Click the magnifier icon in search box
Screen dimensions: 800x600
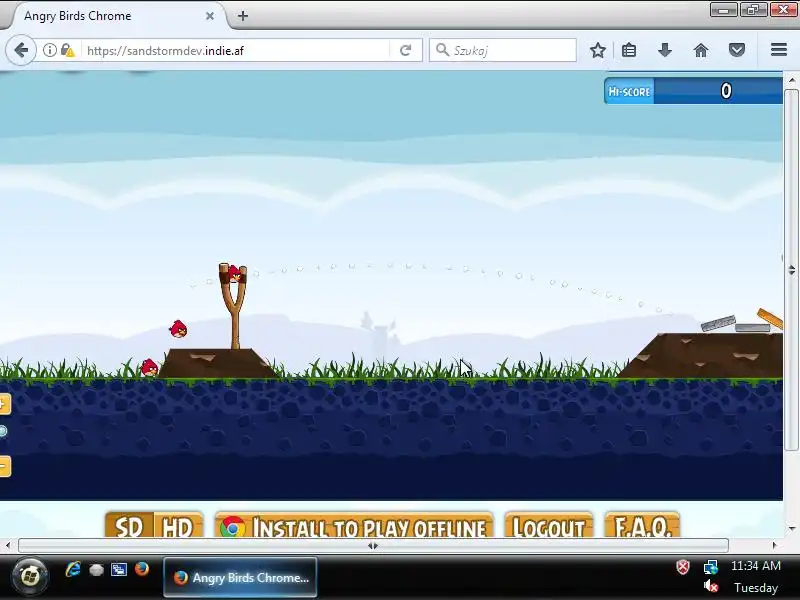pyautogui.click(x=442, y=50)
